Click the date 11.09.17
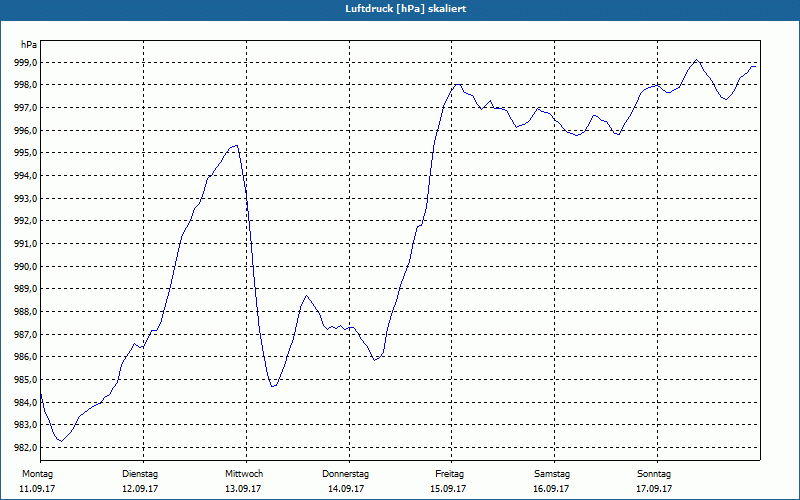The image size is (800, 500). pos(37,489)
